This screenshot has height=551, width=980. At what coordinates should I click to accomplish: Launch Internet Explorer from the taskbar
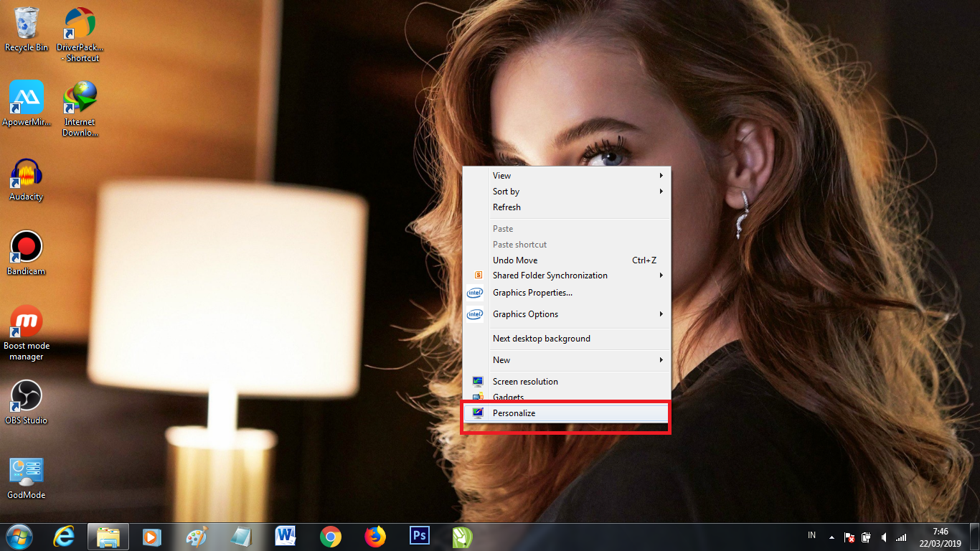64,537
